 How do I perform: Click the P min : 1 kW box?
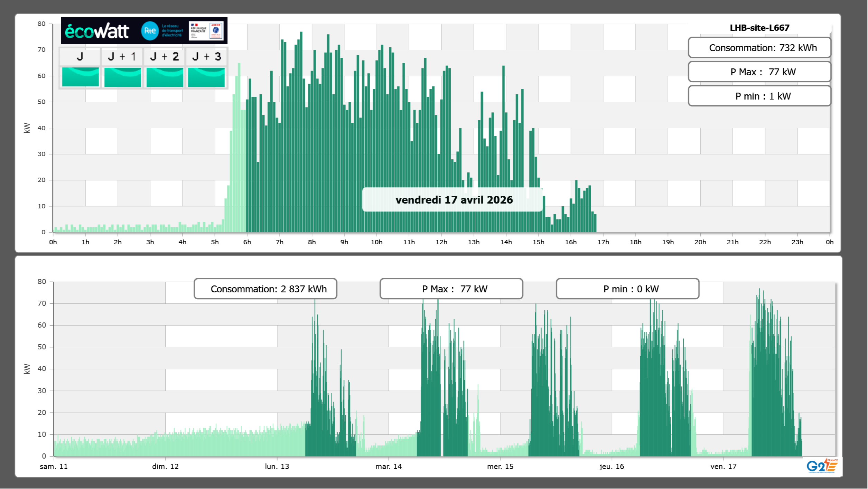coord(759,96)
